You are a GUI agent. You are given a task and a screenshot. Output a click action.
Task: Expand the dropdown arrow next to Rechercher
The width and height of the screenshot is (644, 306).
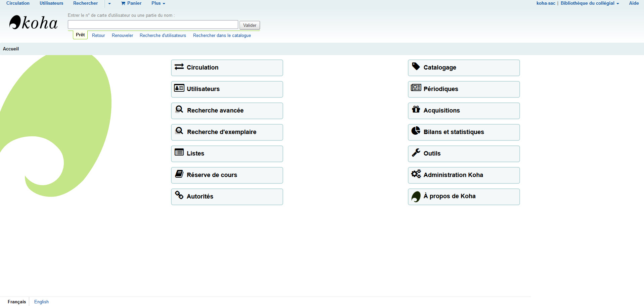[x=109, y=3]
